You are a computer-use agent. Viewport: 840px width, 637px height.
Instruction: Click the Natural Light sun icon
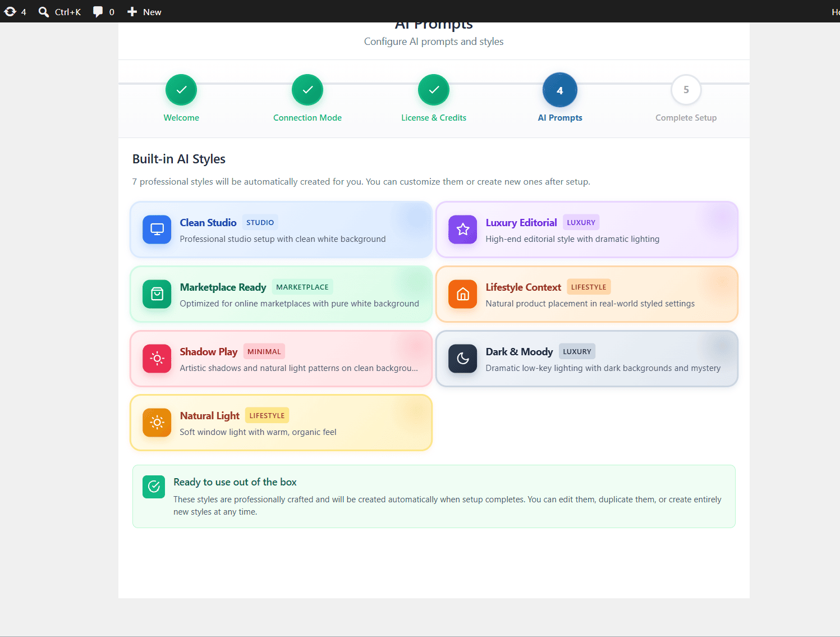(157, 423)
